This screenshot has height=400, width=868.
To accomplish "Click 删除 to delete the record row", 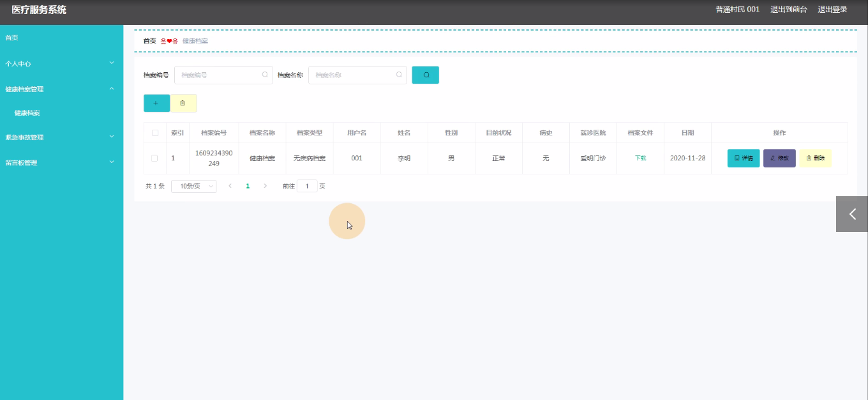I will coord(815,158).
